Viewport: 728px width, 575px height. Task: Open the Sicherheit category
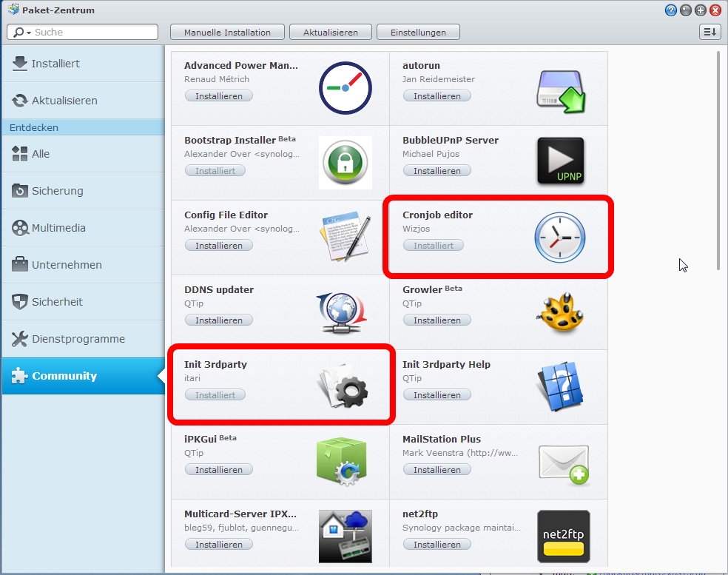(83, 302)
